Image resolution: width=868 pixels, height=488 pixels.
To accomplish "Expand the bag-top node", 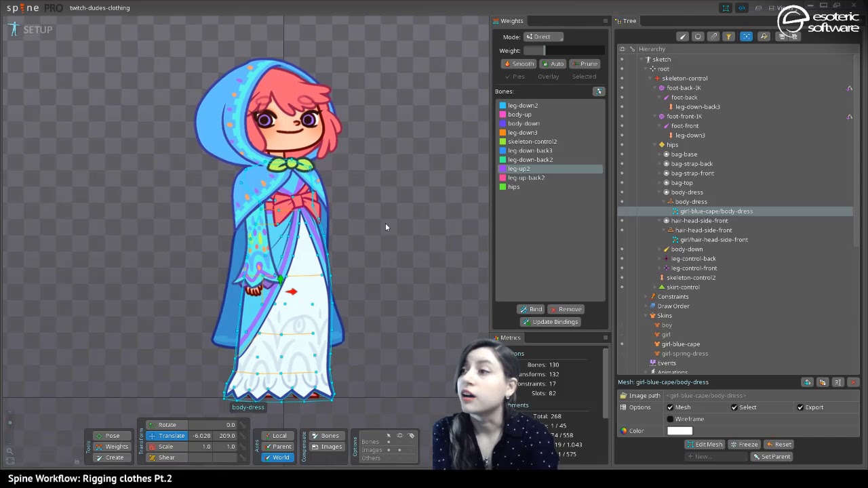I will coord(659,183).
